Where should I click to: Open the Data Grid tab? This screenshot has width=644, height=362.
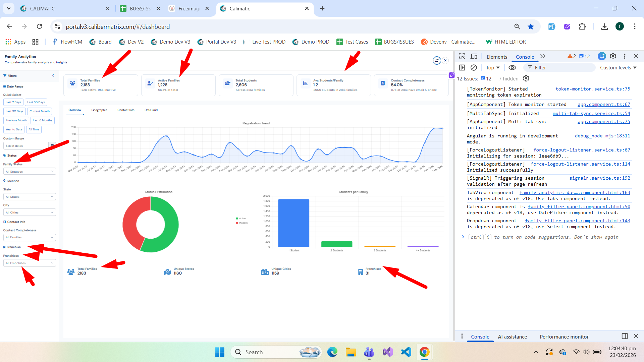(x=151, y=110)
